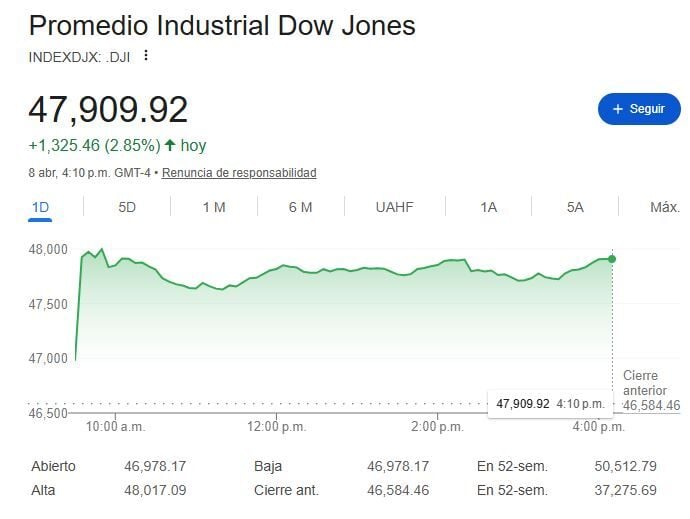
Task: Open the three-dot more options menu
Action: pyautogui.click(x=146, y=56)
